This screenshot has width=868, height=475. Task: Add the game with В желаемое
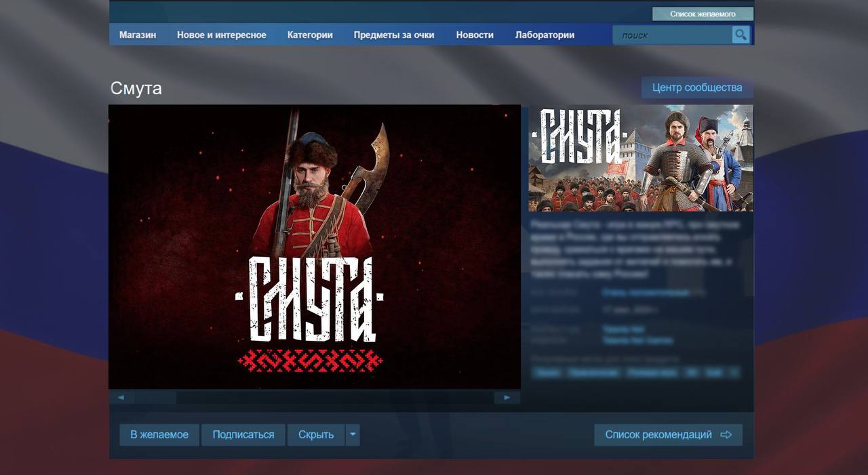pos(159,434)
